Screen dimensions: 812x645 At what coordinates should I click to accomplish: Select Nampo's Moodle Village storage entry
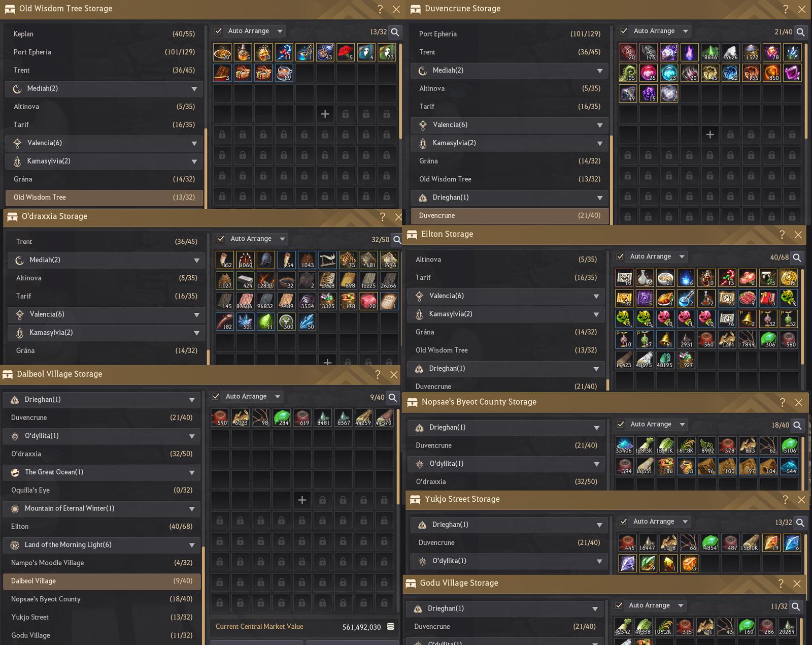click(102, 563)
